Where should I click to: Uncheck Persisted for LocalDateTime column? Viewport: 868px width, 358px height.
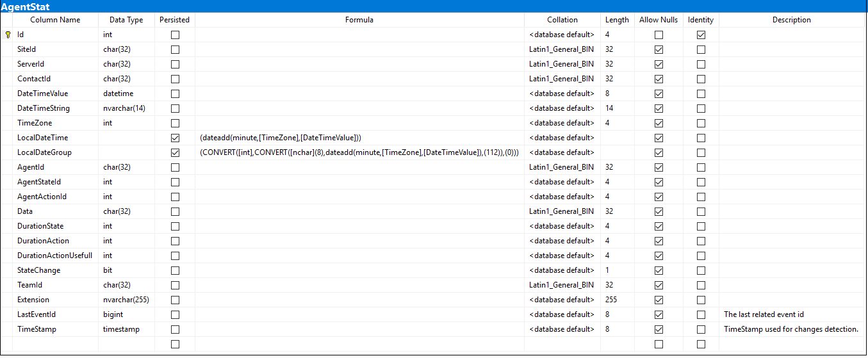coord(175,138)
